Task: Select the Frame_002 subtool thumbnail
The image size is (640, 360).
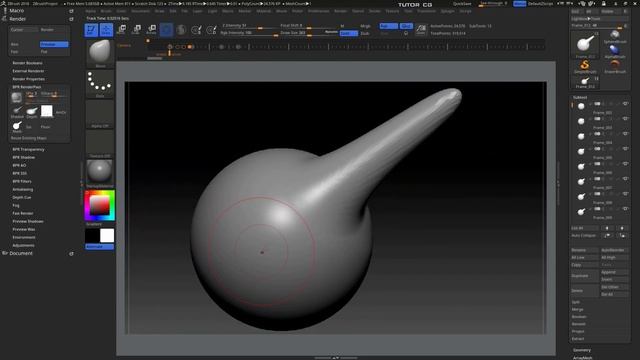Action: click(581, 107)
